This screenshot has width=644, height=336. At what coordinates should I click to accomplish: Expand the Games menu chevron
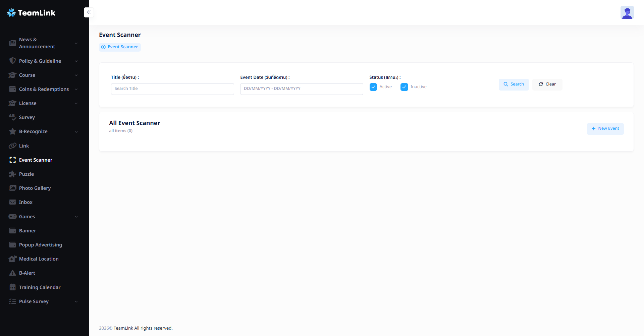click(x=76, y=217)
